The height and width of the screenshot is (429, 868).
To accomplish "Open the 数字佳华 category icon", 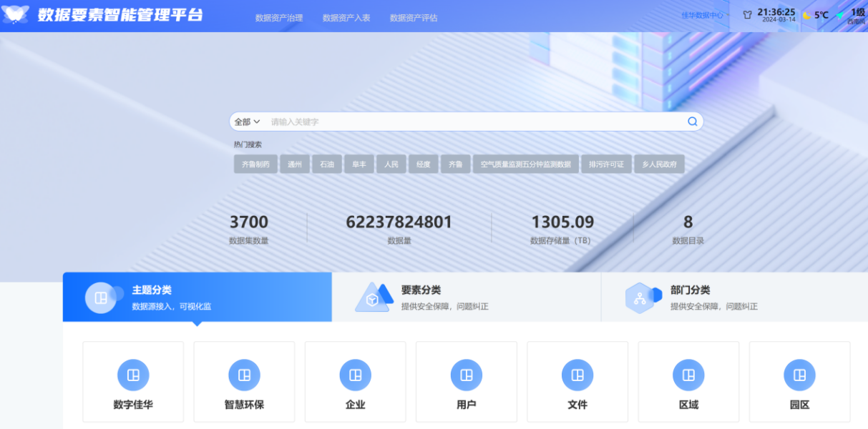I will (132, 374).
